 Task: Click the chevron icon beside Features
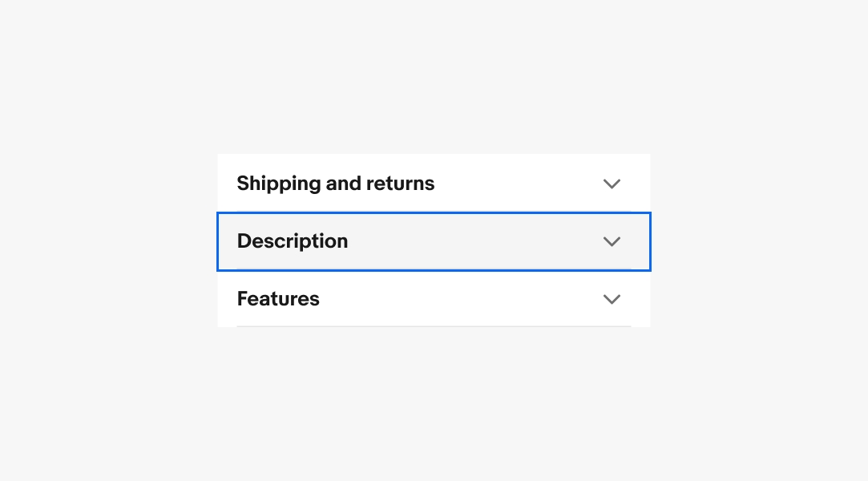612,300
